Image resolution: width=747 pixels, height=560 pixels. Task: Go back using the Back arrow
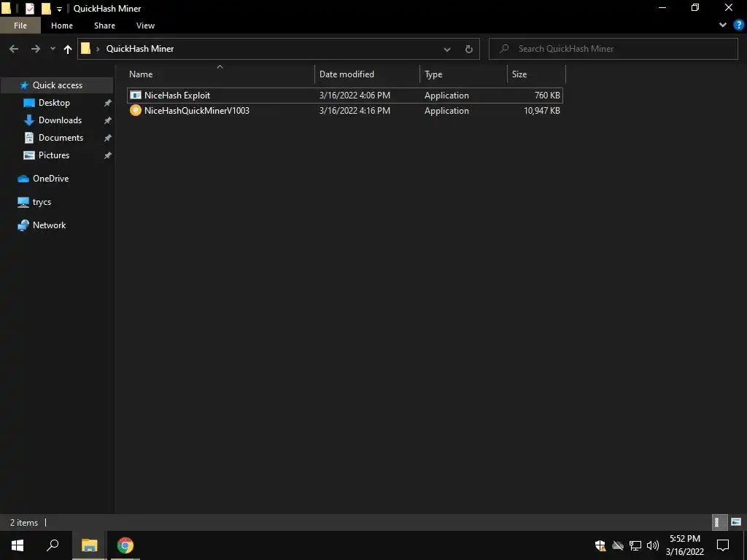(14, 49)
